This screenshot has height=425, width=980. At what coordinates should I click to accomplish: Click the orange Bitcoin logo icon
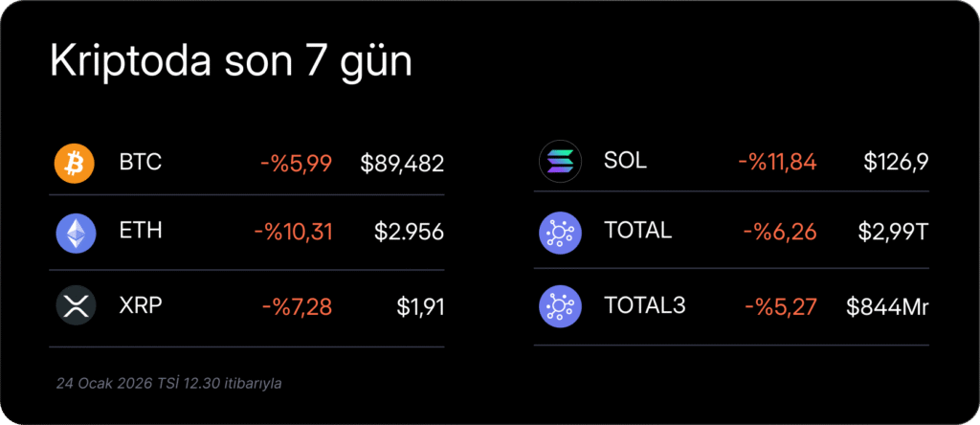click(74, 164)
